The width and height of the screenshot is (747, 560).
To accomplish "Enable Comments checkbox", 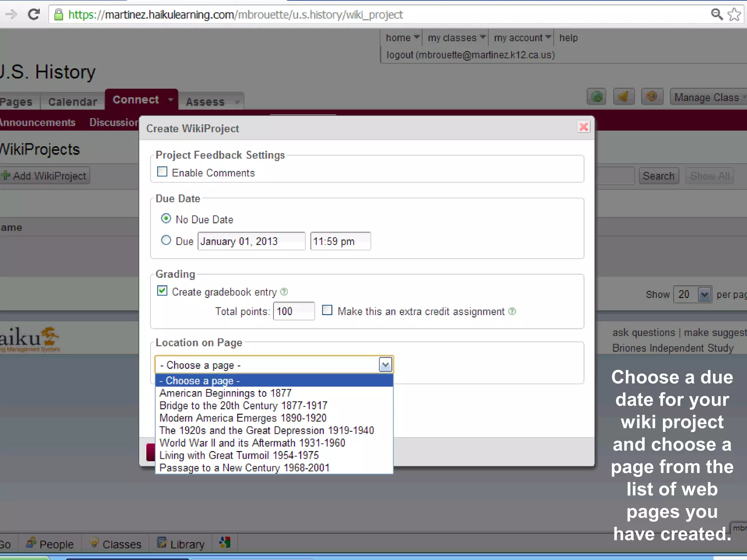I will (162, 171).
